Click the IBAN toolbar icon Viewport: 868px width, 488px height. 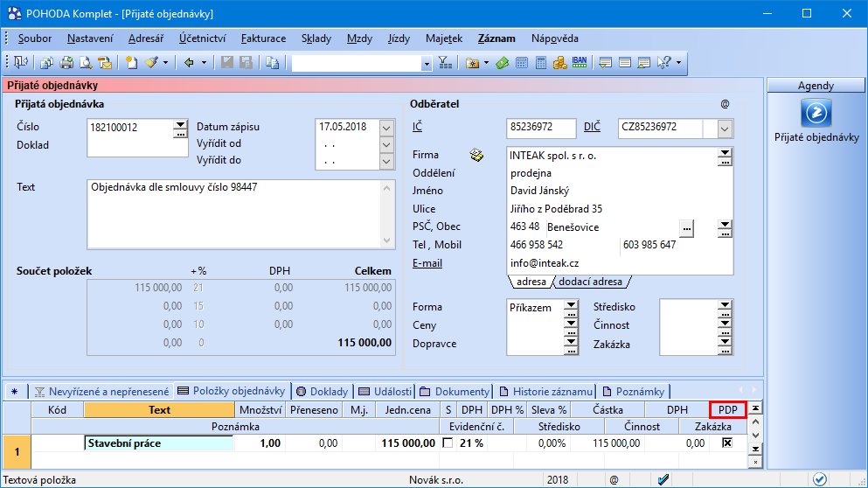pyautogui.click(x=580, y=63)
